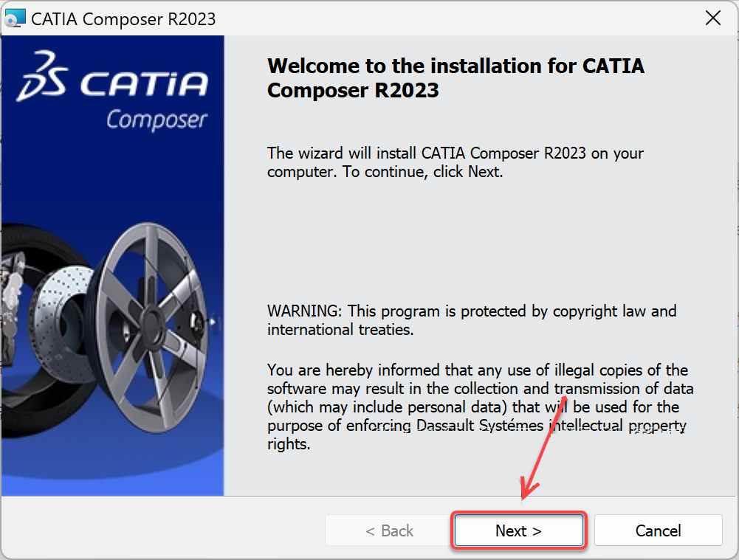
Task: Click the highlighted Next button inside red box
Action: coord(518,530)
